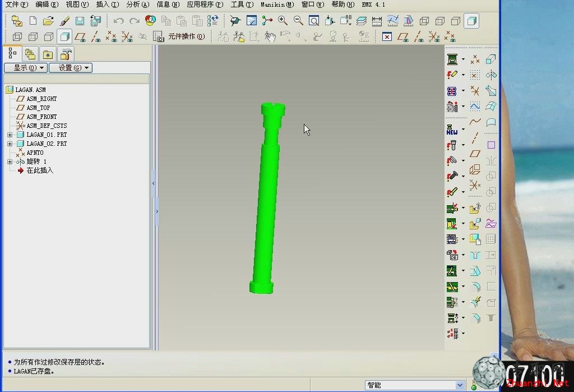Open the EMX 4.1 menu
Viewport: 574px width, 392px height.
[373, 4]
